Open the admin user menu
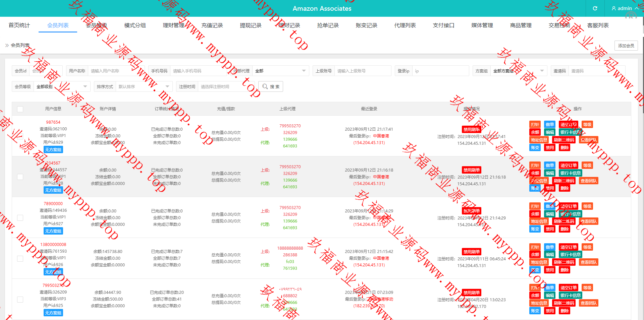Viewport: 644px width, 320px height. tap(624, 8)
